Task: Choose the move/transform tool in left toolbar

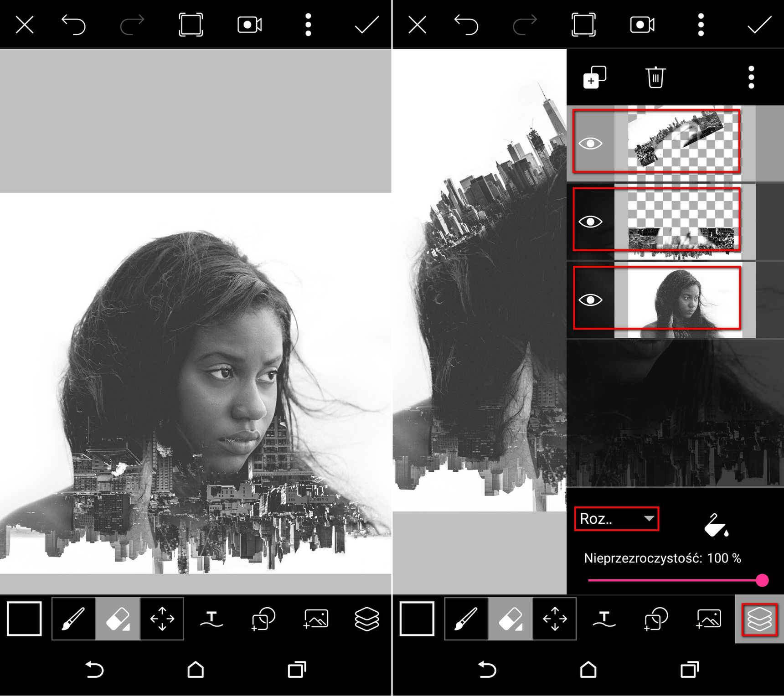Action: click(x=162, y=620)
